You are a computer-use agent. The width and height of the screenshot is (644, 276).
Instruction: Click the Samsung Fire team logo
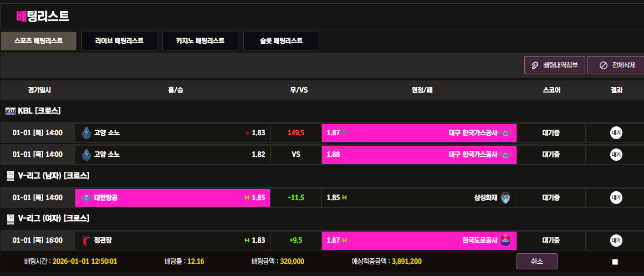tap(505, 198)
